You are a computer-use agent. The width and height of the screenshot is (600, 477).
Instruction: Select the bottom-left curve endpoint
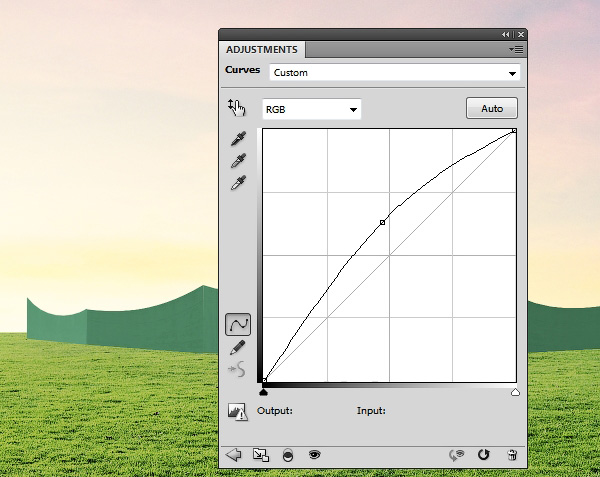264,380
